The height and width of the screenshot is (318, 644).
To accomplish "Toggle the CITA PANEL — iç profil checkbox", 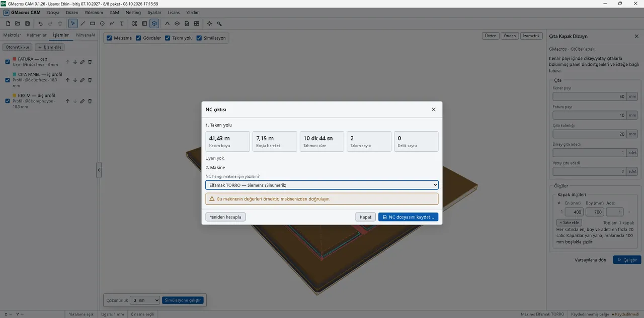I will pyautogui.click(x=8, y=80).
